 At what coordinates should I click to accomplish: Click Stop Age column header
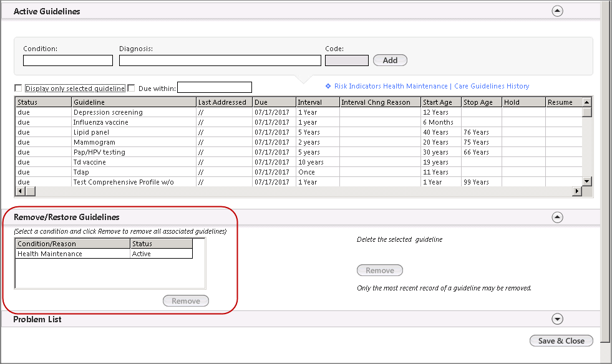tap(482, 102)
